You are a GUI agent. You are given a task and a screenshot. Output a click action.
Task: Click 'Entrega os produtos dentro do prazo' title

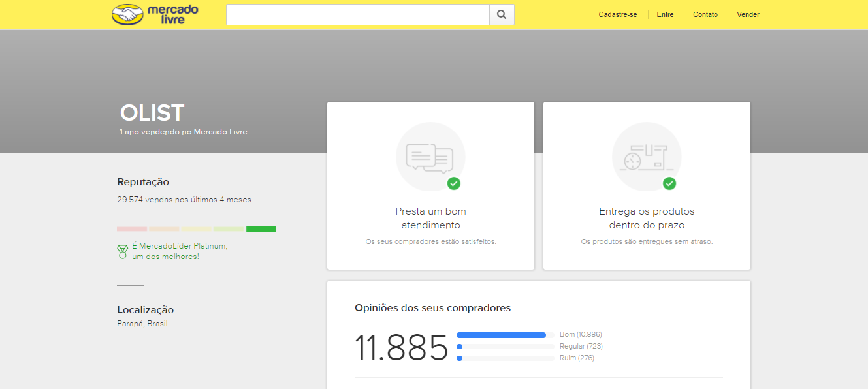[647, 219]
